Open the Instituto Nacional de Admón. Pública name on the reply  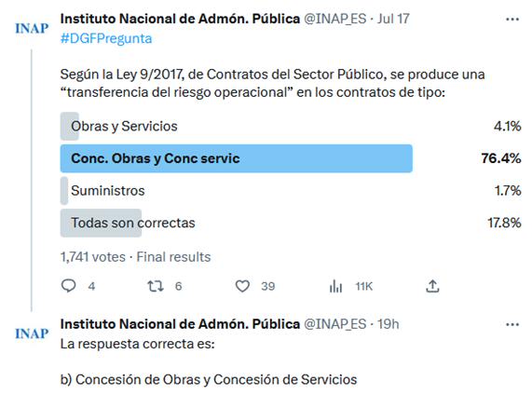pyautogui.click(x=180, y=324)
